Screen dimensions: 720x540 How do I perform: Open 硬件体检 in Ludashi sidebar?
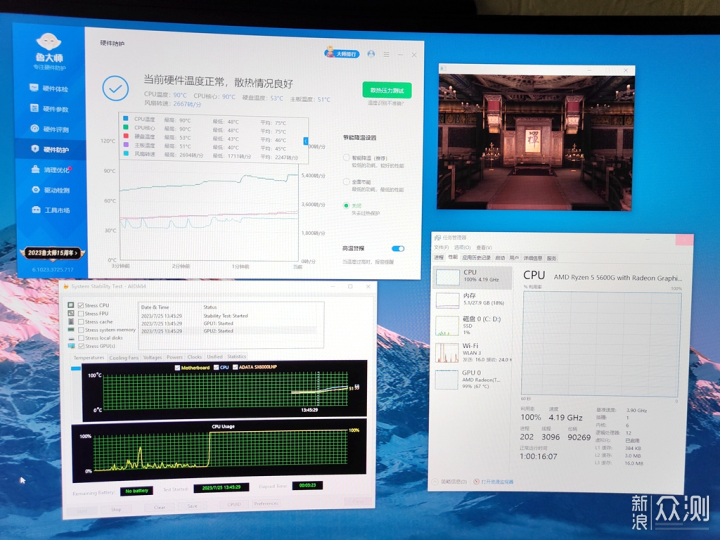click(x=50, y=88)
